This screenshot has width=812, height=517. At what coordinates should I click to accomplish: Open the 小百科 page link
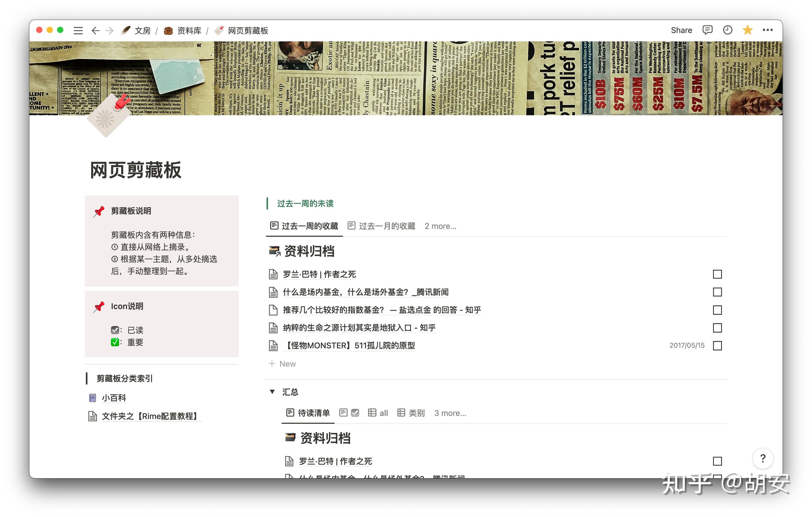114,398
